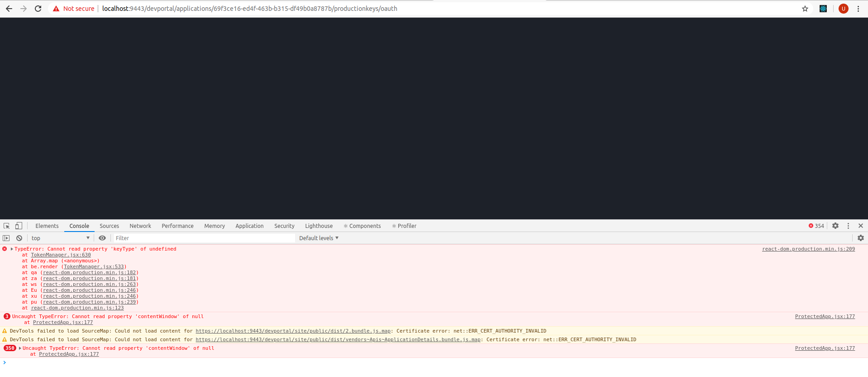868x377 pixels.
Task: Expand the keyType TypeError entry
Action: point(12,249)
